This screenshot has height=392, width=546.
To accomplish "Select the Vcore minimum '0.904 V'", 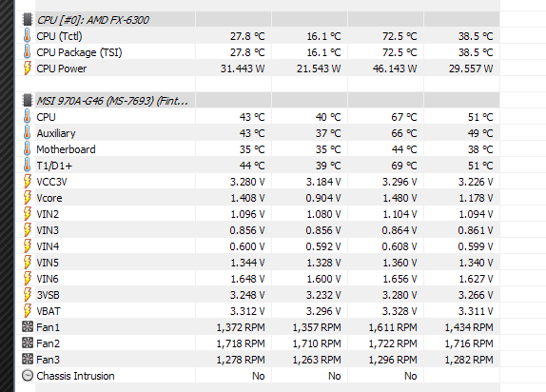I will point(323,198).
